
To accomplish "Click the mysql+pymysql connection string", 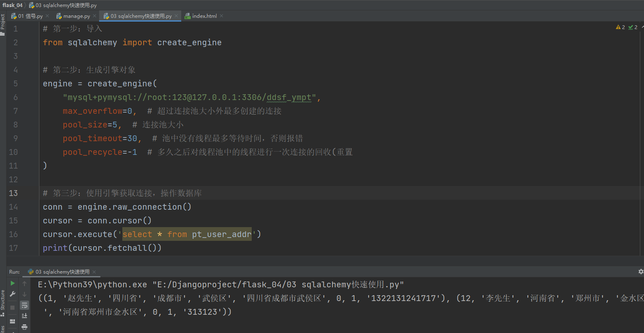I will [x=190, y=97].
